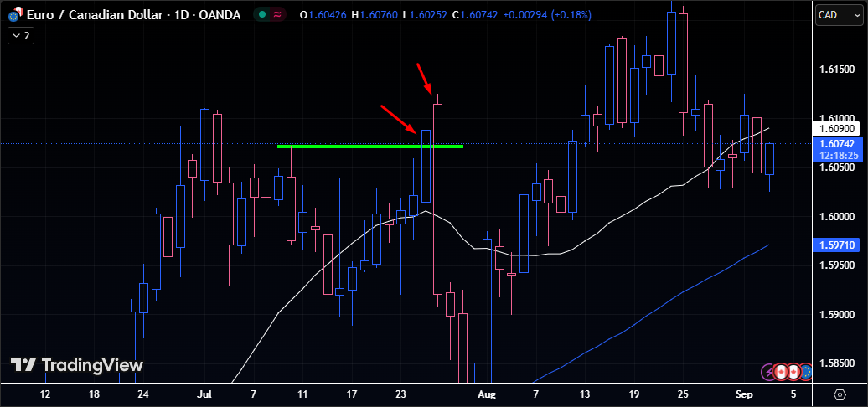
Task: Click the open value 1.60426
Action: pos(328,15)
